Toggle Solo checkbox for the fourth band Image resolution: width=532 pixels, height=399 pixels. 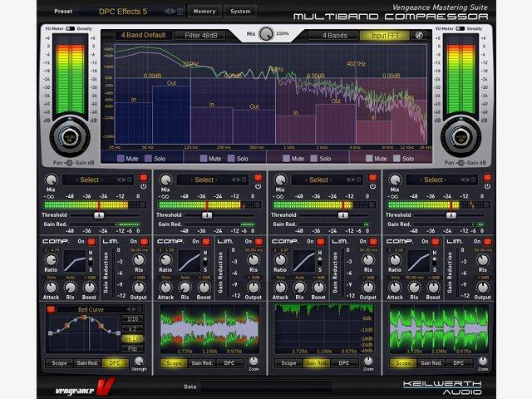tap(397, 159)
